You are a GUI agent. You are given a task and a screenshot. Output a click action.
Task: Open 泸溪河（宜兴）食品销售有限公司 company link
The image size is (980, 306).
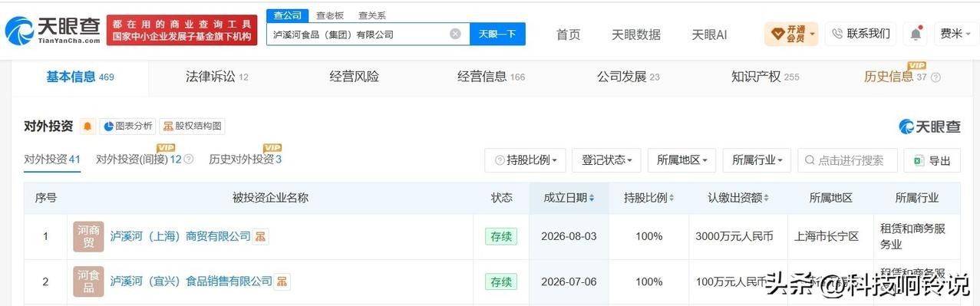click(x=191, y=281)
